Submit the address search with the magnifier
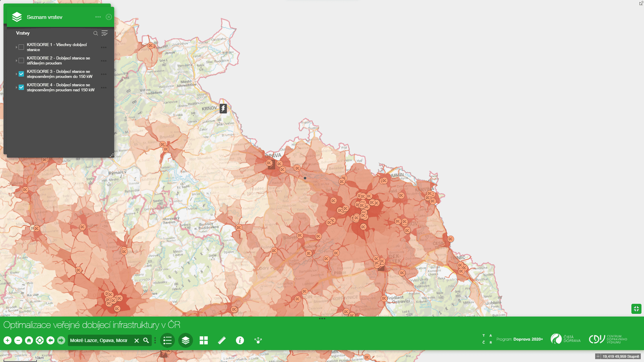The width and height of the screenshot is (644, 362). click(146, 340)
